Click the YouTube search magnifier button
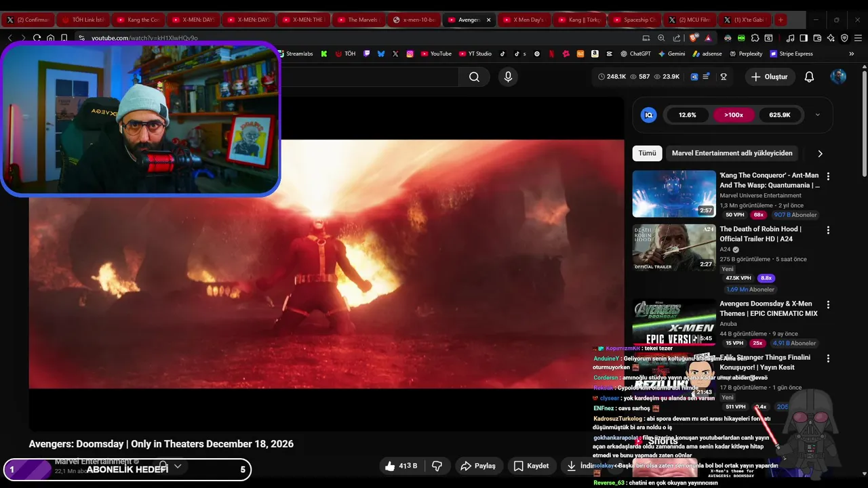The image size is (868, 488). 474,77
